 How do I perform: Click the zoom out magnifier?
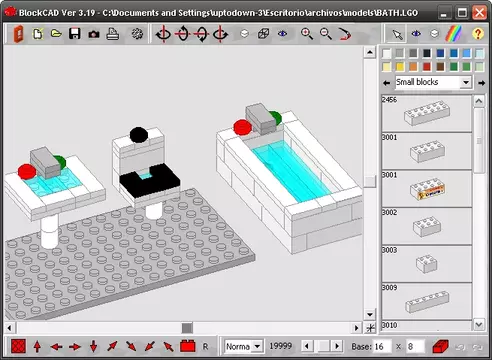point(325,34)
